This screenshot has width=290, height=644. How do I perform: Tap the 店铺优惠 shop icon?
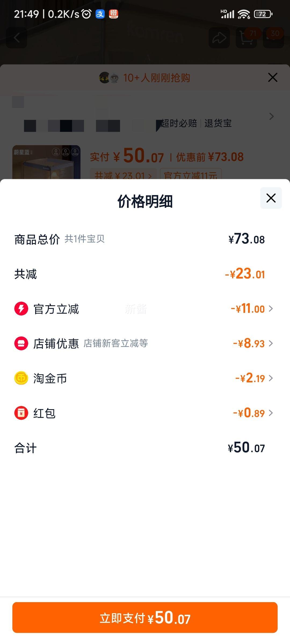pos(21,343)
